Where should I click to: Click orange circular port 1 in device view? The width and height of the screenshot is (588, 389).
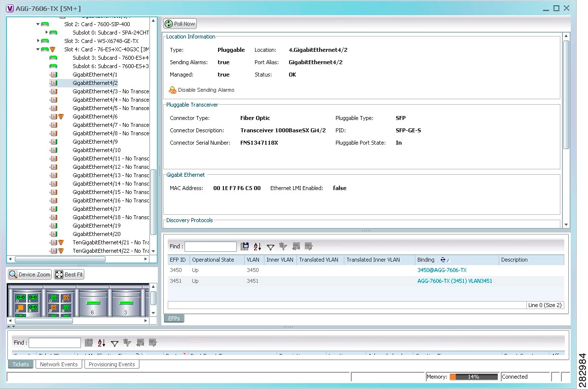pyautogui.click(x=66, y=298)
